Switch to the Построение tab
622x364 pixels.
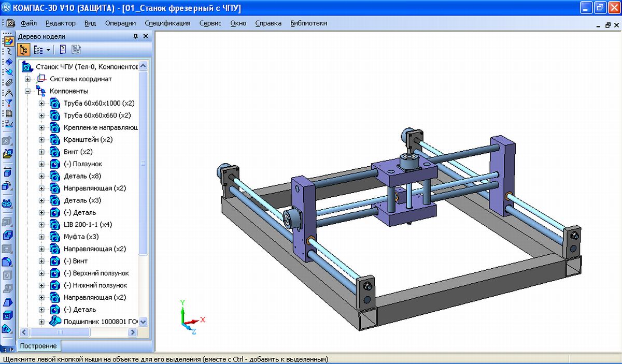(x=38, y=346)
